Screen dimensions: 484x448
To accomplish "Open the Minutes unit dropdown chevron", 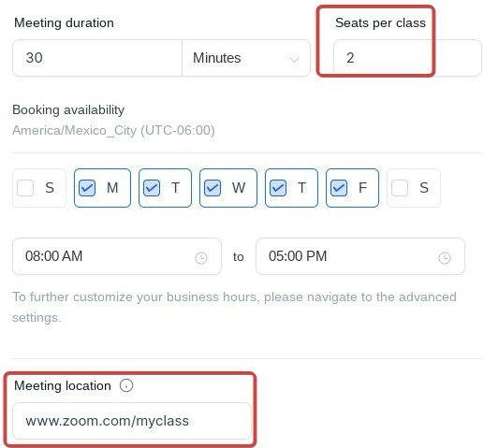I will coord(294,59).
